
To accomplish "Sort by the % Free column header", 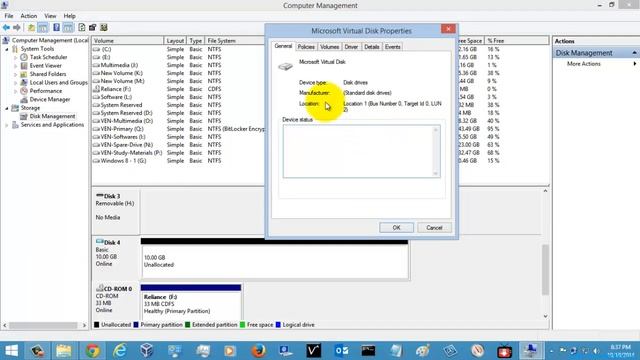I will coord(516,41).
